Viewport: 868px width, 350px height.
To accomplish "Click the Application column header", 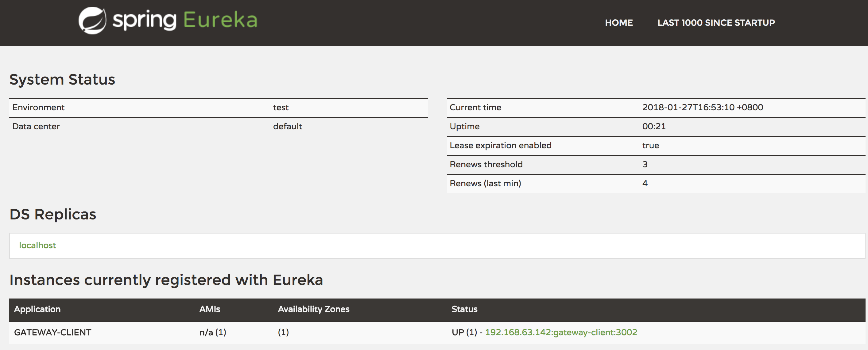I will (x=37, y=309).
